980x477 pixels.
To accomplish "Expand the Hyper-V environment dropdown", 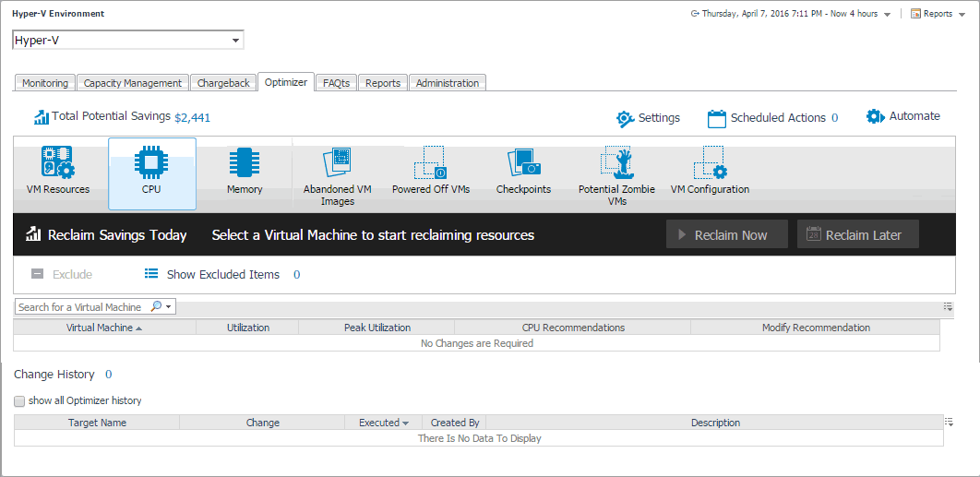I will point(236,41).
